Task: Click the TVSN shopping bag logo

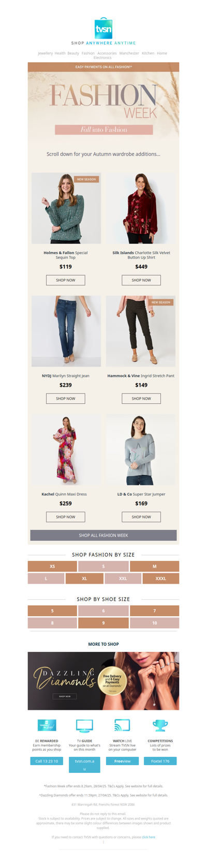Action: pos(103,28)
